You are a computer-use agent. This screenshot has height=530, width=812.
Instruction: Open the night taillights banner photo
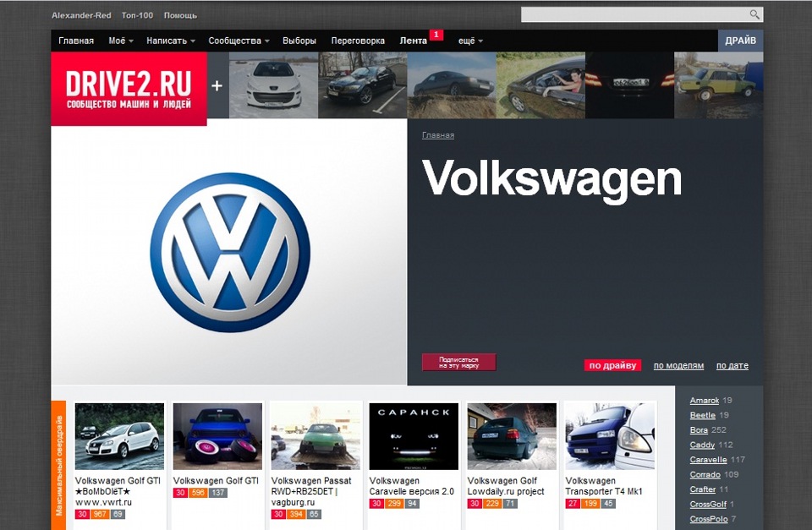click(629, 85)
